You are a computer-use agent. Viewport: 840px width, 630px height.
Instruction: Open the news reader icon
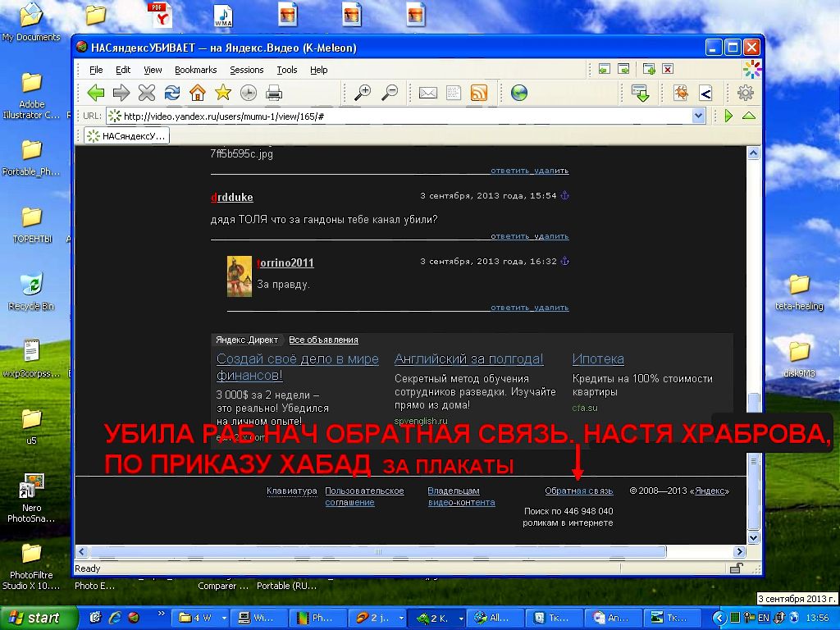pos(453,93)
